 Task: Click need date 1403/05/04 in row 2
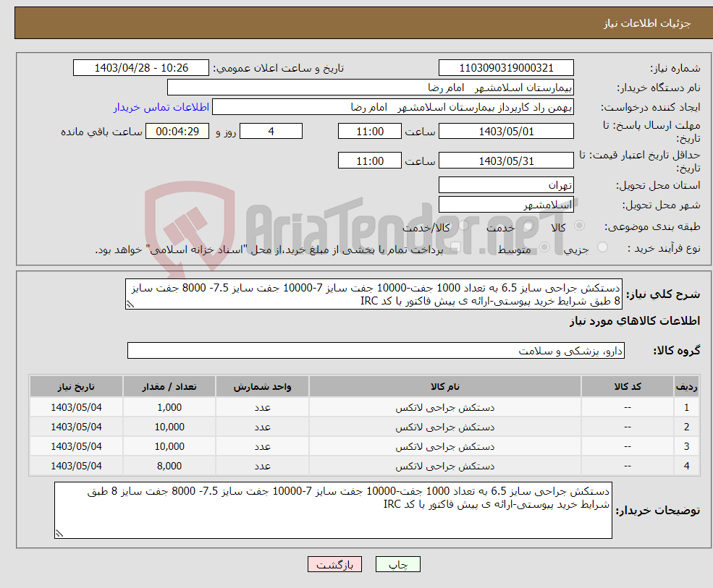tap(76, 427)
